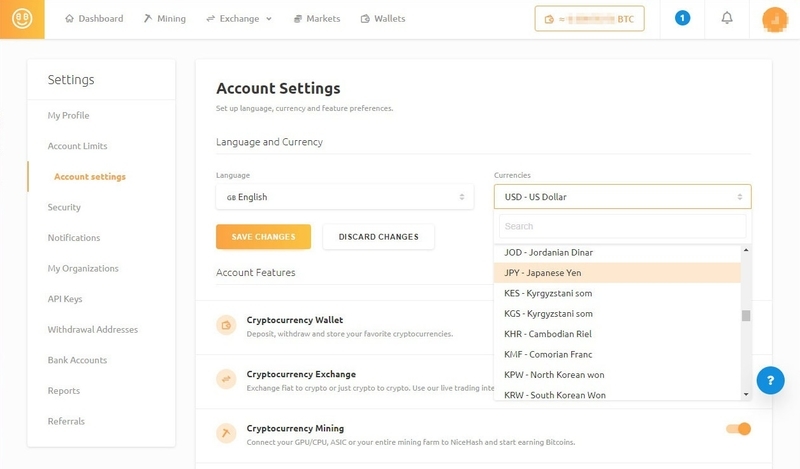Screen dimensions: 800x469
Task: Open the user avatar menu
Action: [774, 19]
